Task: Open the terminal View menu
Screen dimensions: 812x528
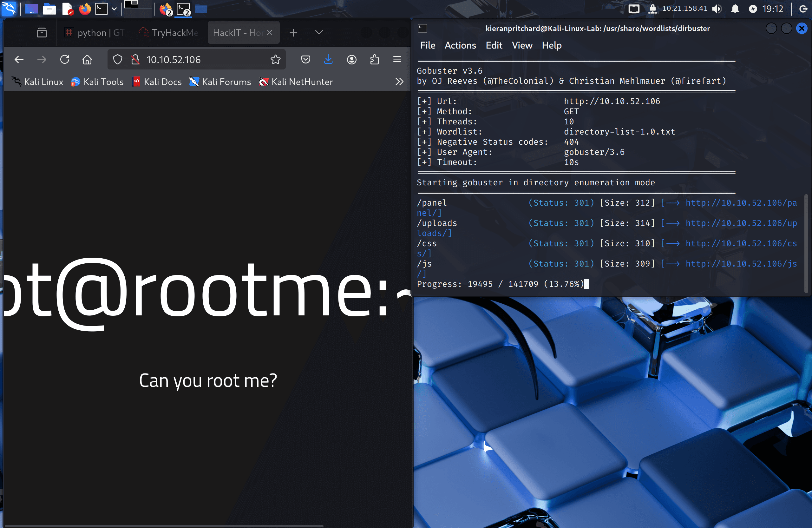Action: 522,45
